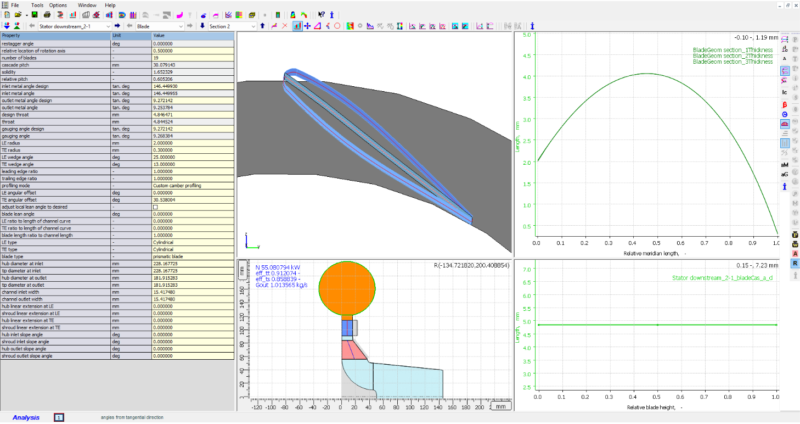800x424 pixels.
Task: Click the magenta triangle tool icon
Action: 317,26
